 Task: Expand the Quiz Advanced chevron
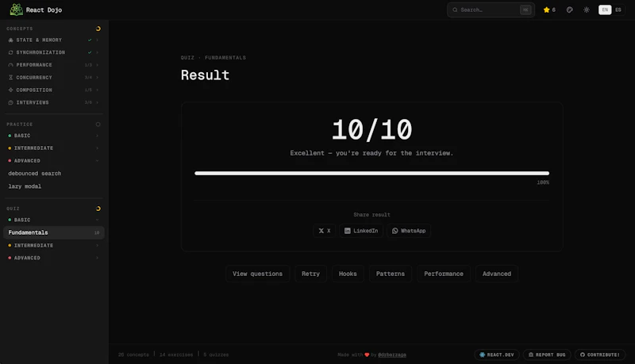(97, 258)
